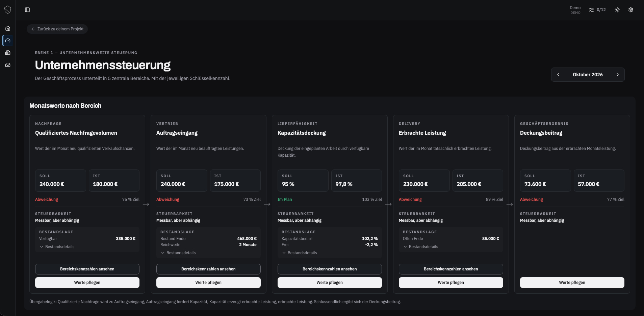The image size is (644, 316).
Task: Select the gauge dashboard icon in sidebar
Action: click(8, 41)
